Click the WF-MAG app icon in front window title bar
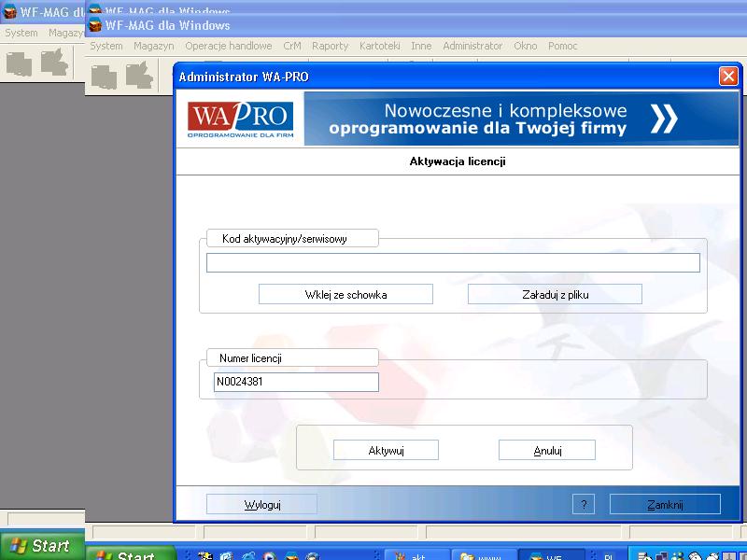Viewport: 747px width, 560px height. tap(96, 25)
